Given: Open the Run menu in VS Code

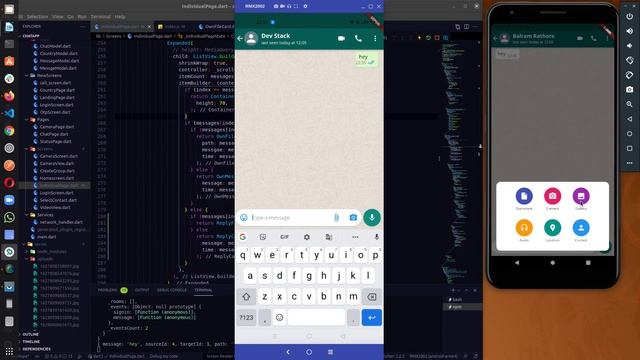Looking at the screenshot, I should 82,17.
